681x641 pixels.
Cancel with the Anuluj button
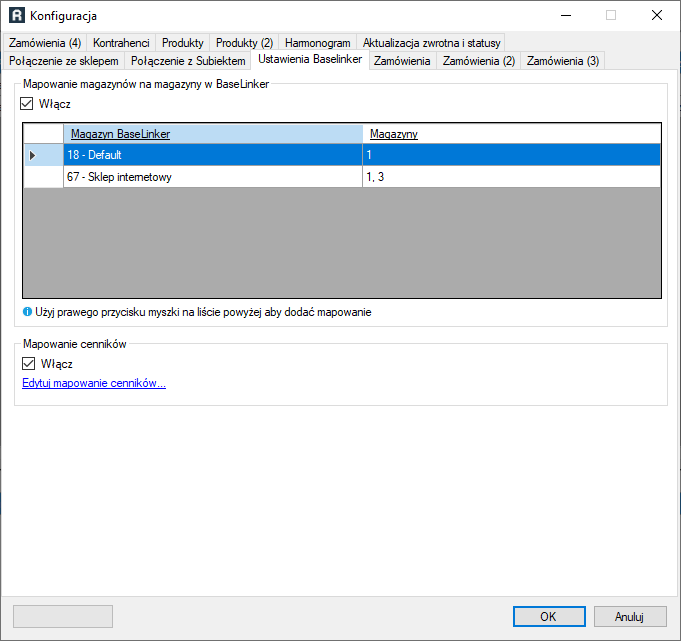(x=630, y=616)
